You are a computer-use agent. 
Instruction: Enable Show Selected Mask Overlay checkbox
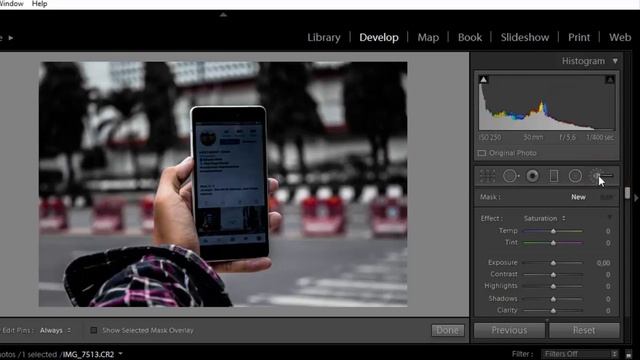(x=94, y=330)
